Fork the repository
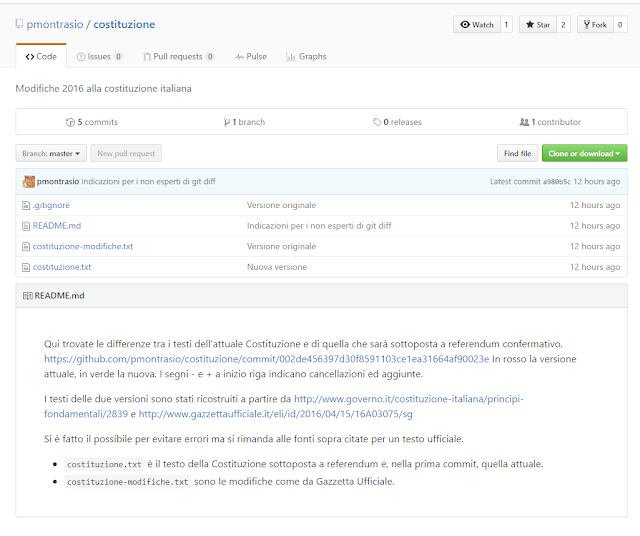 (595, 24)
